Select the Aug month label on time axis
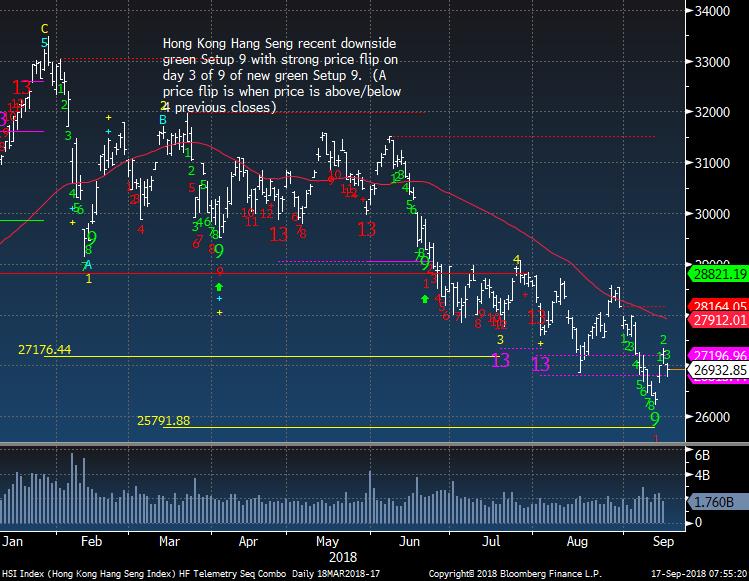 click(577, 541)
